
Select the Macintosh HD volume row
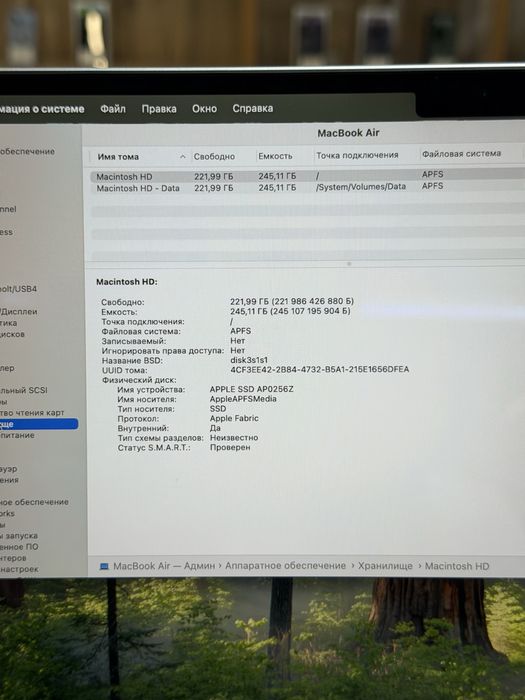coord(308,175)
